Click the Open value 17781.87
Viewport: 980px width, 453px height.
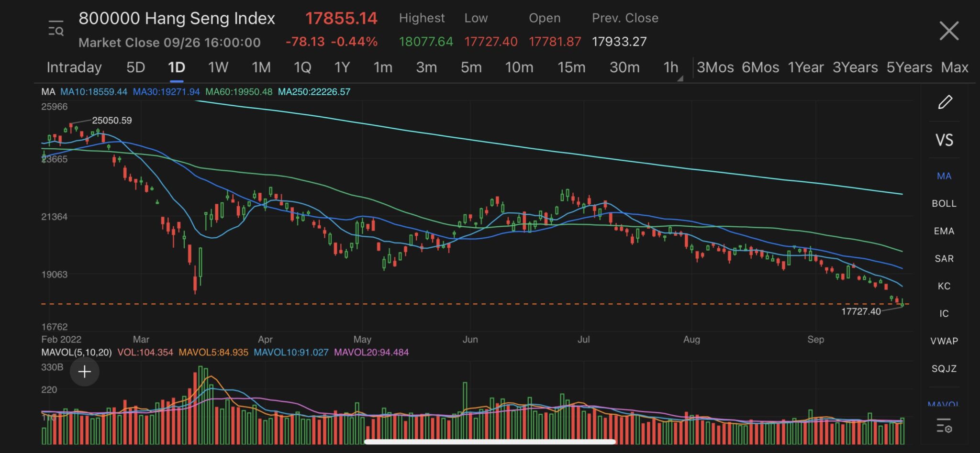click(555, 42)
